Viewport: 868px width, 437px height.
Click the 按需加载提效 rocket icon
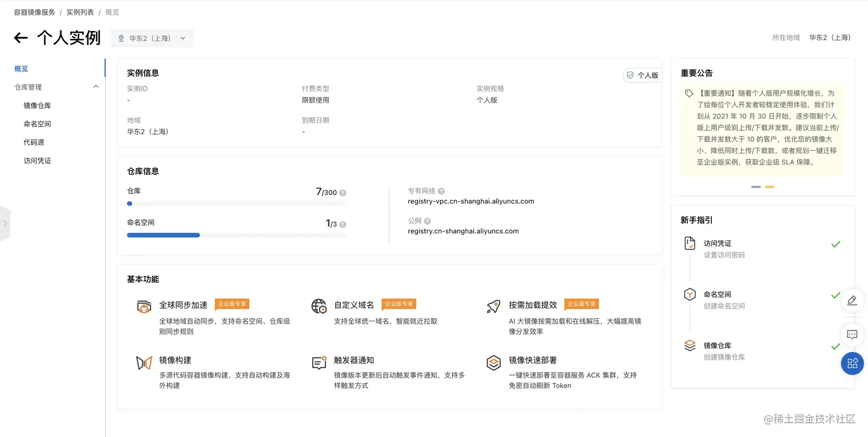pyautogui.click(x=493, y=306)
